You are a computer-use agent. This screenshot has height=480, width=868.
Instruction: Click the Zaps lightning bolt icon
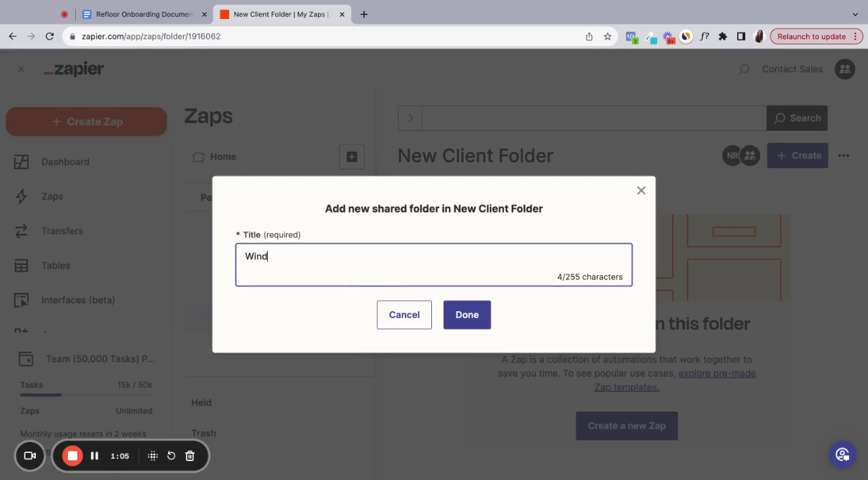tap(22, 196)
